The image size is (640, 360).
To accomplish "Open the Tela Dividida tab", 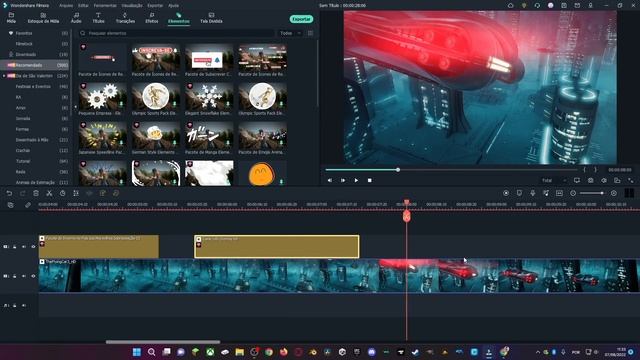I will pyautogui.click(x=211, y=18).
